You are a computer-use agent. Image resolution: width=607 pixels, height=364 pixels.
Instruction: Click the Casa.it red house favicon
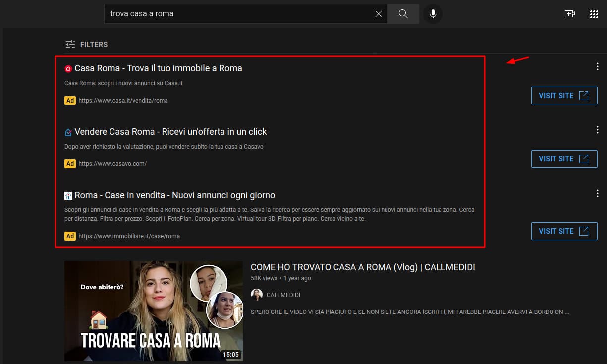point(68,69)
